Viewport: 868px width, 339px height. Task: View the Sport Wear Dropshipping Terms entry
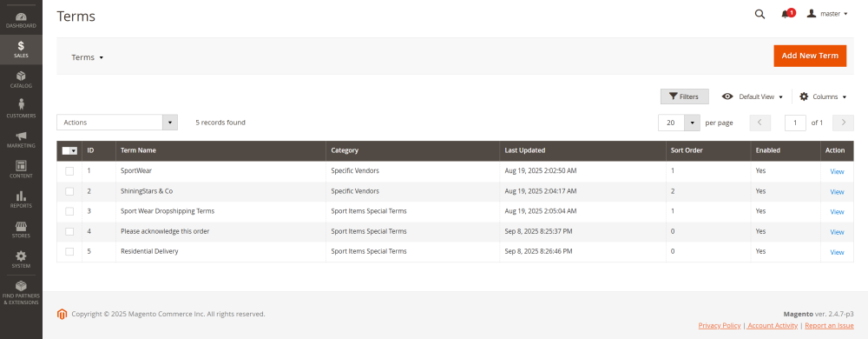click(x=837, y=211)
